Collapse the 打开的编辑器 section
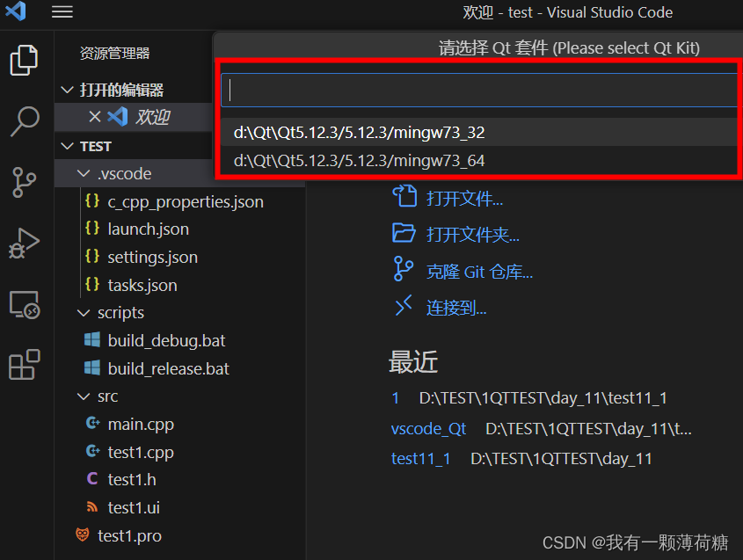 [68, 89]
